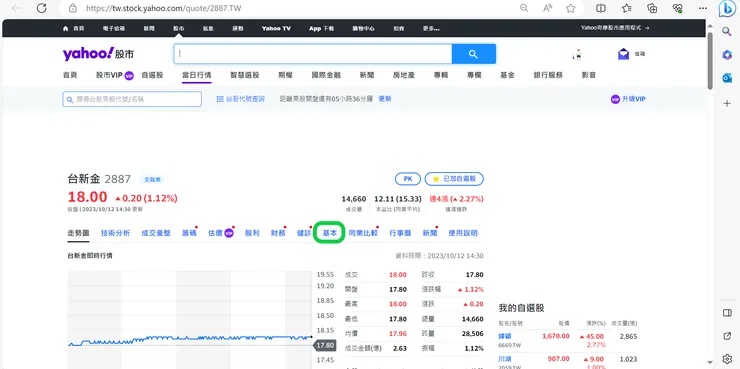
Task: Open 國際金融 in the main navigation
Action: 326,75
